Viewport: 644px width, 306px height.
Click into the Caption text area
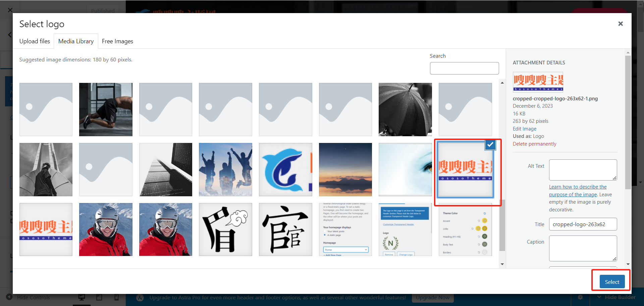(x=583, y=248)
